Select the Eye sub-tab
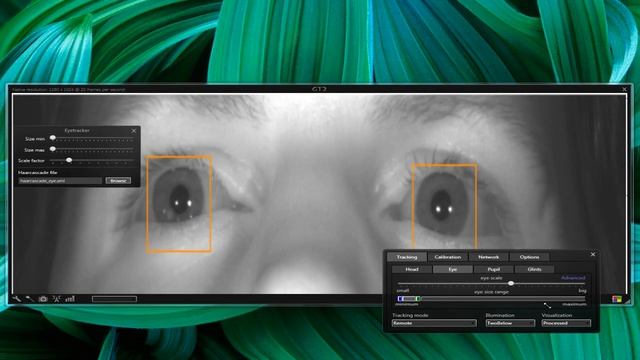The width and height of the screenshot is (640, 360). (x=453, y=269)
